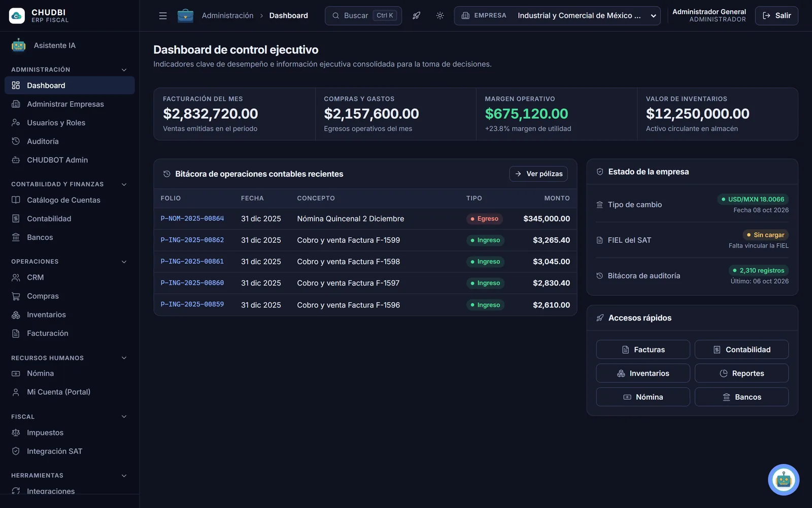Image resolution: width=812 pixels, height=508 pixels.
Task: Collapse the ADMINISTRACIÓN section chevron
Action: [124, 70]
